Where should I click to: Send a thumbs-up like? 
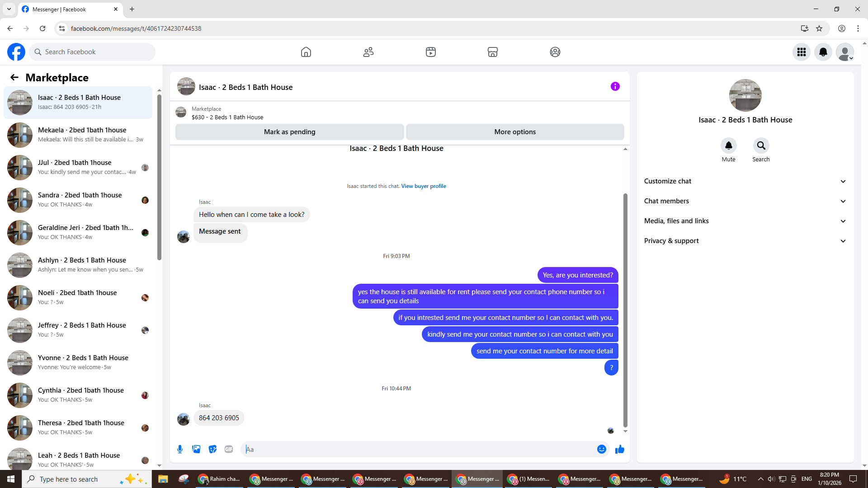[620, 449]
